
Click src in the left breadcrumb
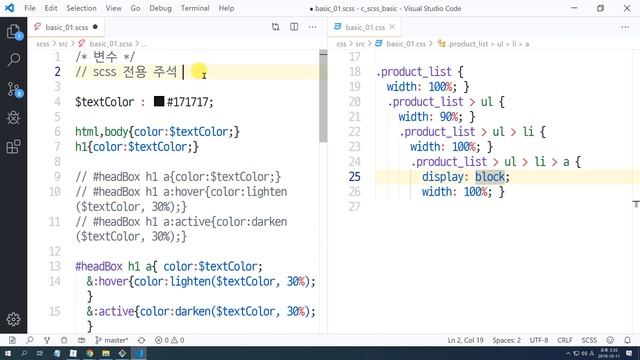click(x=63, y=44)
